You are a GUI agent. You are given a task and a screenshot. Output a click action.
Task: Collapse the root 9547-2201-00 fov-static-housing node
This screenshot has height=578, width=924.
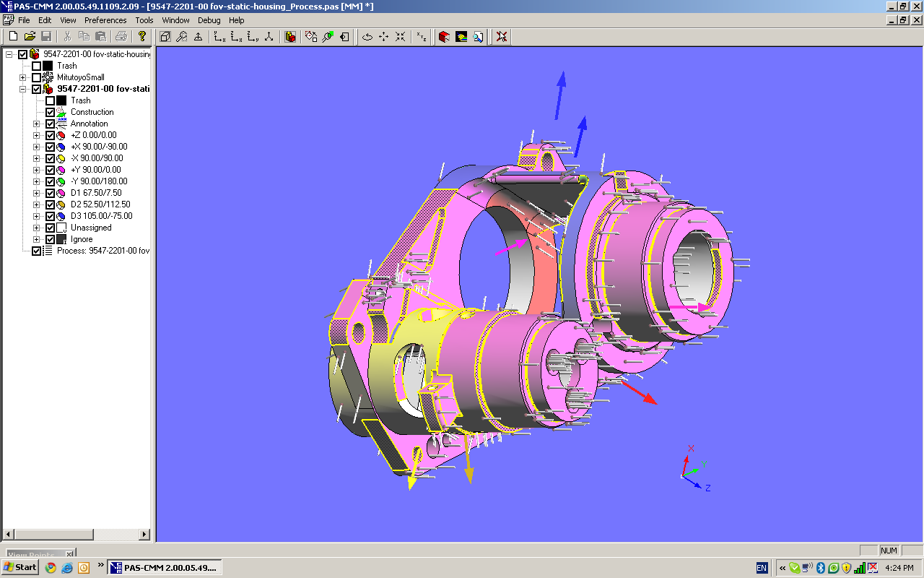tap(9, 54)
